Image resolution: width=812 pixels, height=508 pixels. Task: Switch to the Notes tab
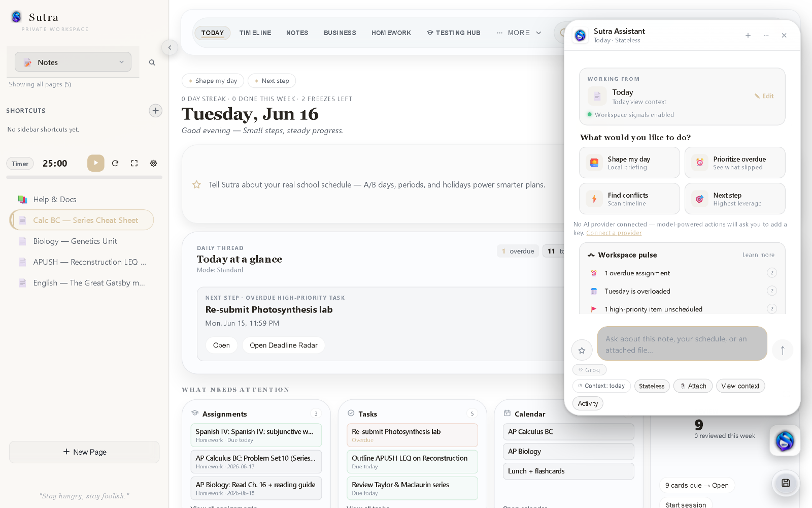[297, 33]
